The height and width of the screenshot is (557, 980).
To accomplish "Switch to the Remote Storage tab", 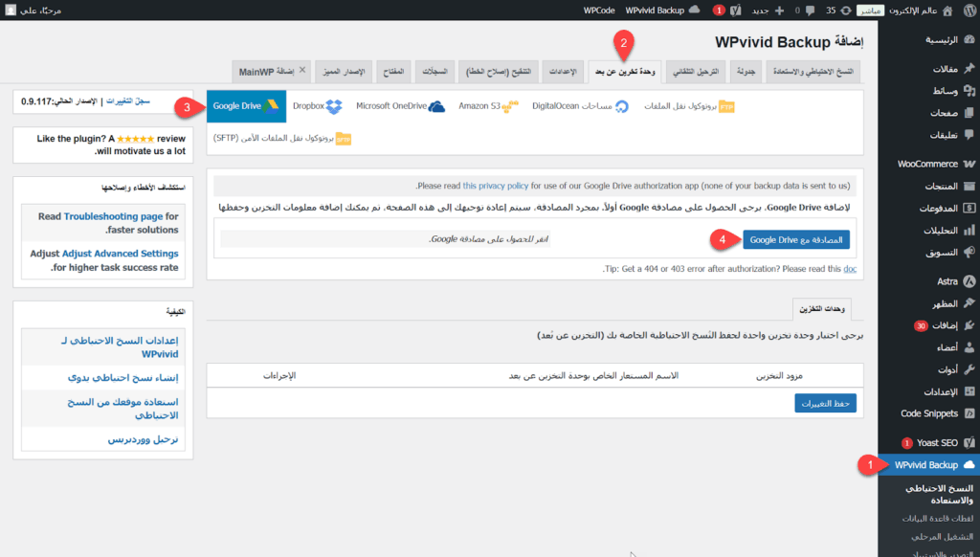I will tap(625, 72).
